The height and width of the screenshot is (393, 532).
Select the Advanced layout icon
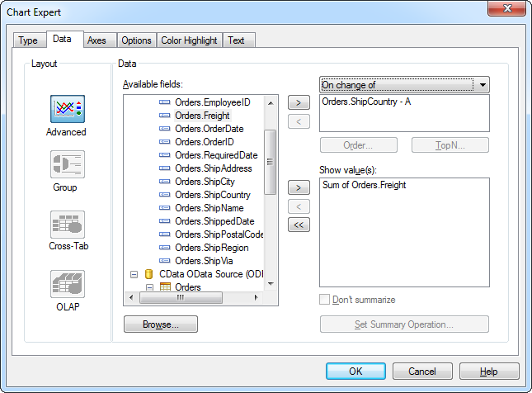pos(68,110)
